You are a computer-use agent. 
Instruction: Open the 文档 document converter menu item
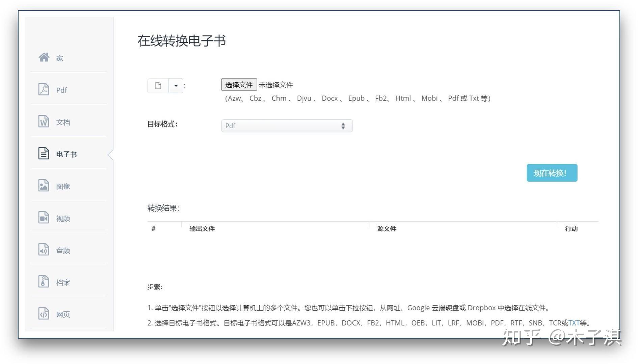[69, 122]
